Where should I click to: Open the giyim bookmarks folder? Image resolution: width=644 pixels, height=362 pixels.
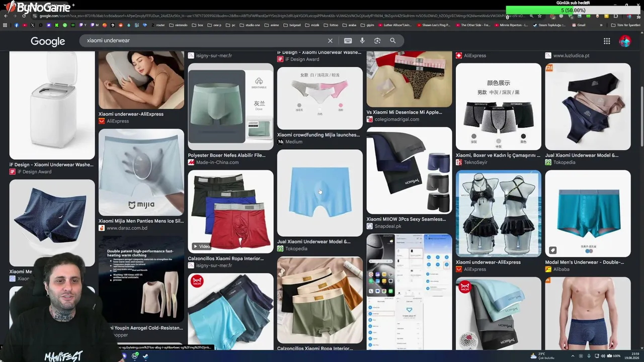[368, 25]
